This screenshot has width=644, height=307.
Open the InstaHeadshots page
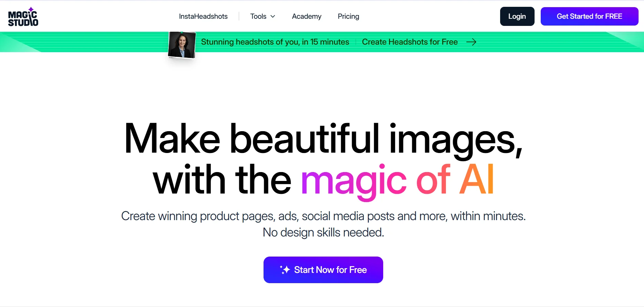[203, 16]
